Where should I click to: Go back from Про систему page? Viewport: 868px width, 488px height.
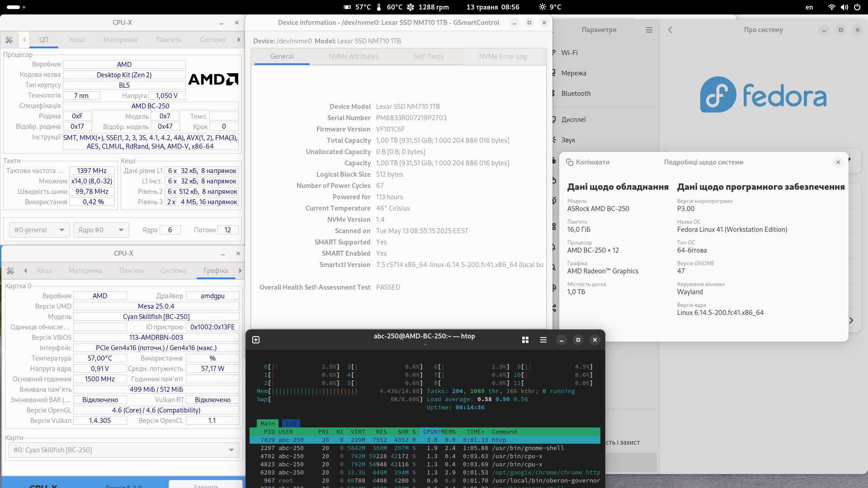(670, 30)
